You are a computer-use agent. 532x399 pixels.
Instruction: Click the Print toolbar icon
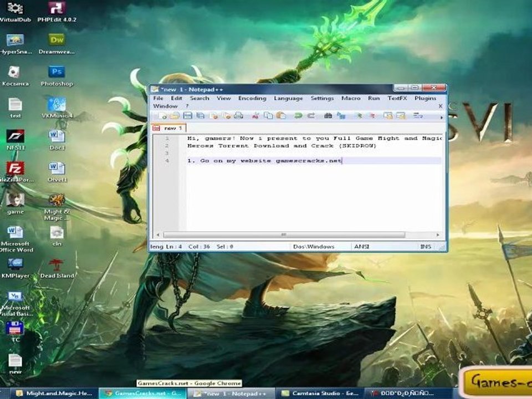tap(239, 116)
